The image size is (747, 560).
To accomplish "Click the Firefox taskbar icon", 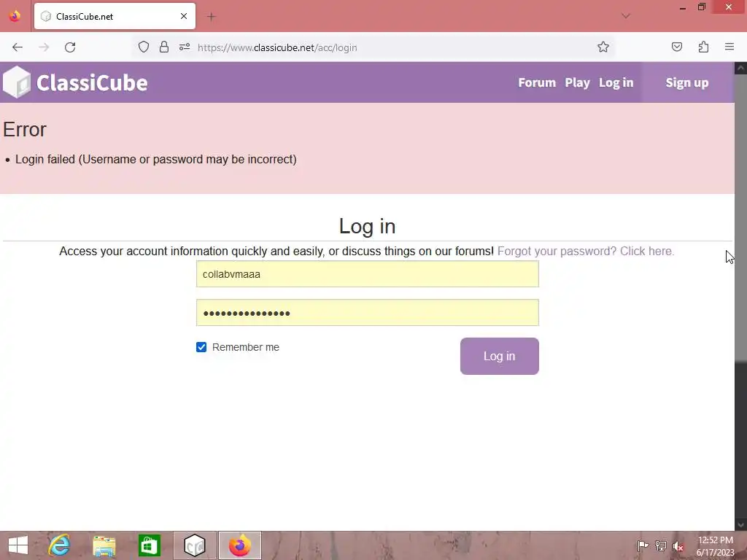I will tap(239, 545).
